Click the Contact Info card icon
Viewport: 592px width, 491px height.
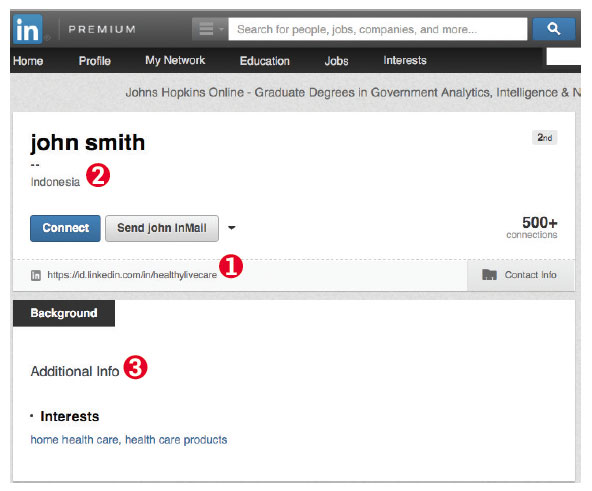[x=489, y=275]
